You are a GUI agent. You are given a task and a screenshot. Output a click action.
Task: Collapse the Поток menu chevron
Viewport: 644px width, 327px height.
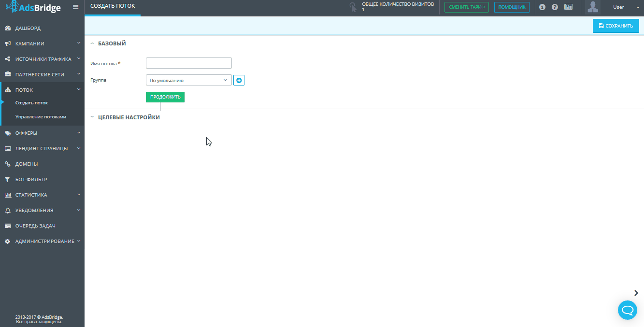[79, 90]
